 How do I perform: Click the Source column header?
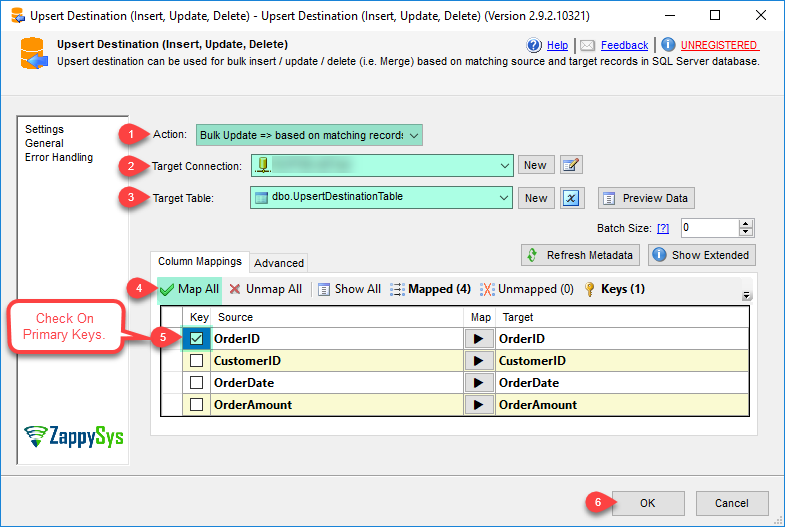pos(337,317)
